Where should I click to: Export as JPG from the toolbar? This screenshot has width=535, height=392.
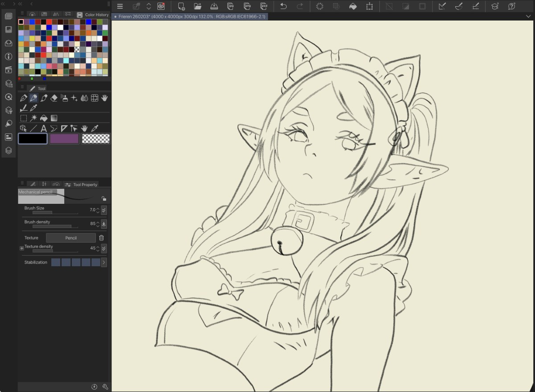click(230, 6)
